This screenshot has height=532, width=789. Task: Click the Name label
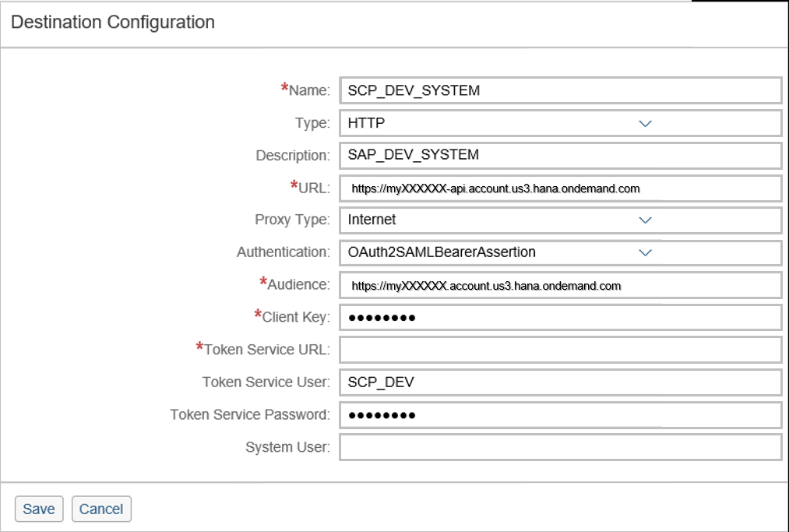click(309, 90)
